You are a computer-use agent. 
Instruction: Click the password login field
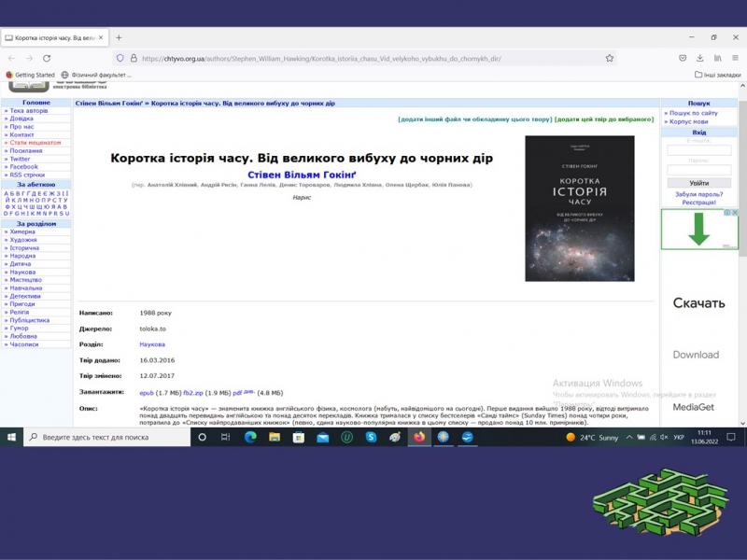[x=698, y=170]
